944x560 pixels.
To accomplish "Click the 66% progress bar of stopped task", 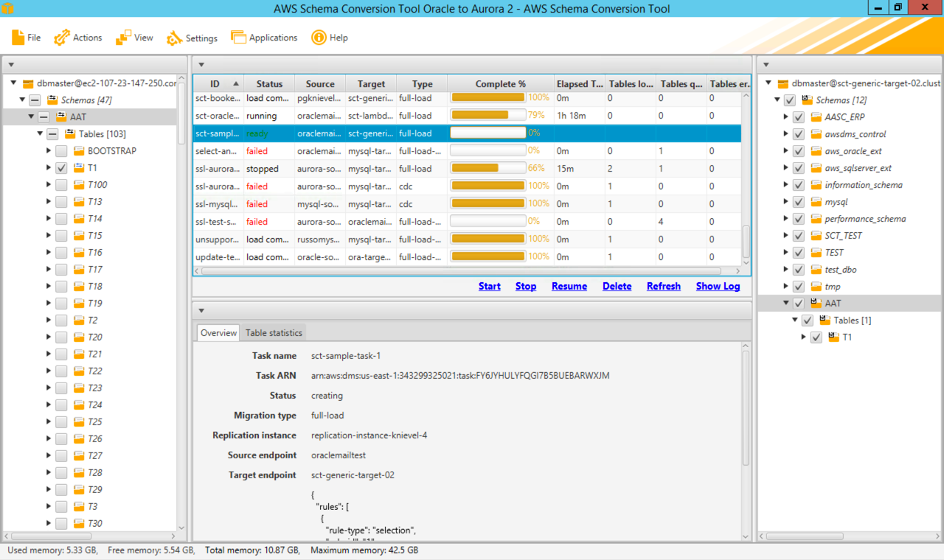I will pyautogui.click(x=488, y=169).
